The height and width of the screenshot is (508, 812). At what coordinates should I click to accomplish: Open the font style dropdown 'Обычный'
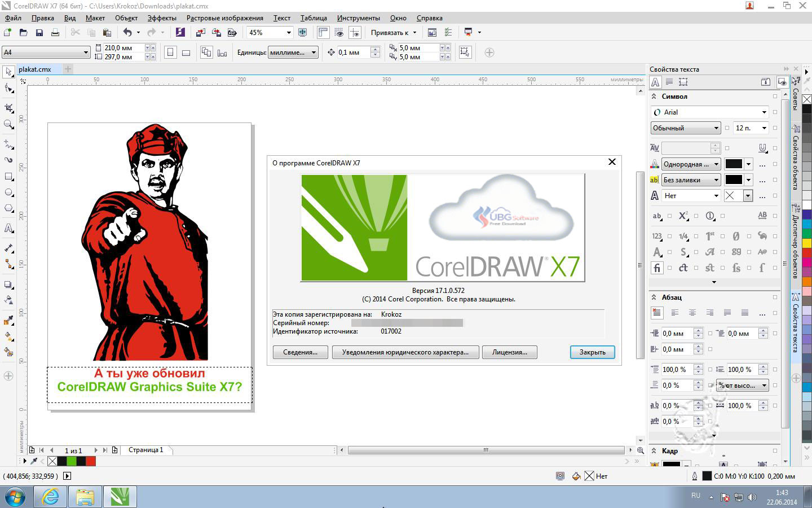[716, 128]
